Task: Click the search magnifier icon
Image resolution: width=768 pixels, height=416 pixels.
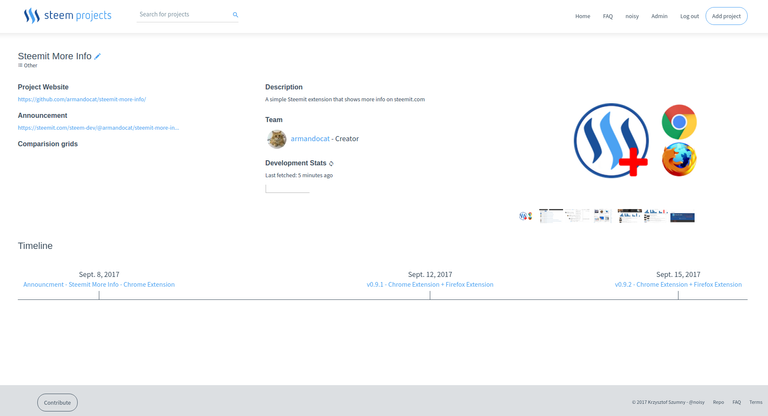Action: tap(235, 15)
